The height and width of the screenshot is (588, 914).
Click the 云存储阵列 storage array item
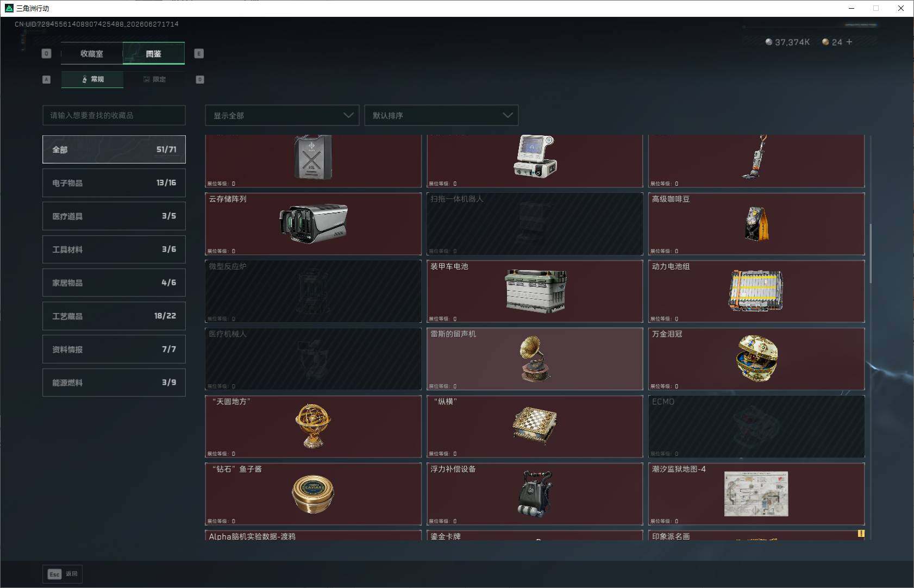pos(313,224)
